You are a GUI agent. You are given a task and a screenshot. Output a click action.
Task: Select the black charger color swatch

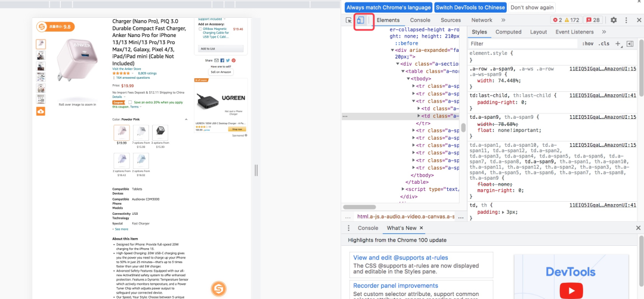[160, 133]
